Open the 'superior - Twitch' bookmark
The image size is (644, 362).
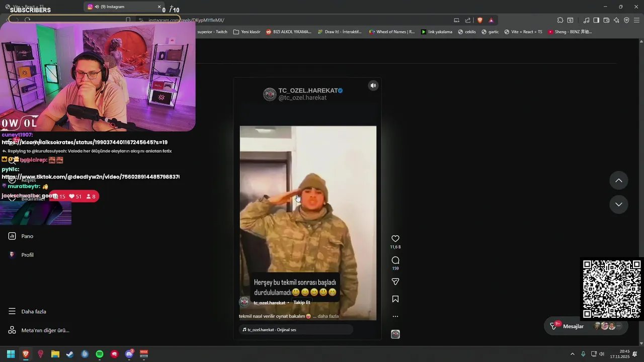coord(212,32)
